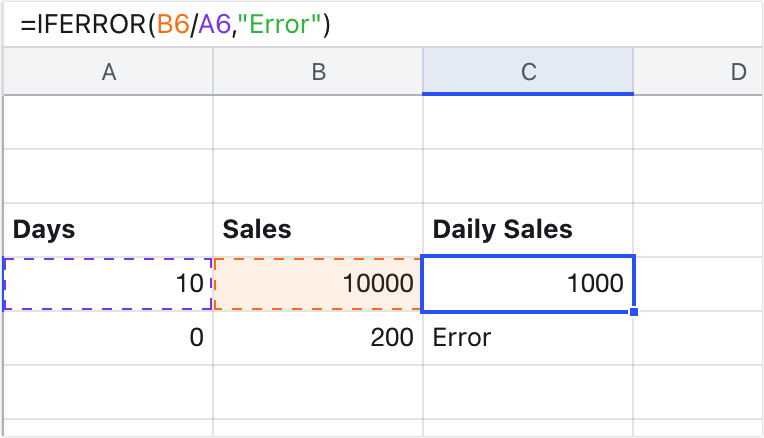Click the Days header cell
The width and height of the screenshot is (764, 438).
tap(107, 230)
